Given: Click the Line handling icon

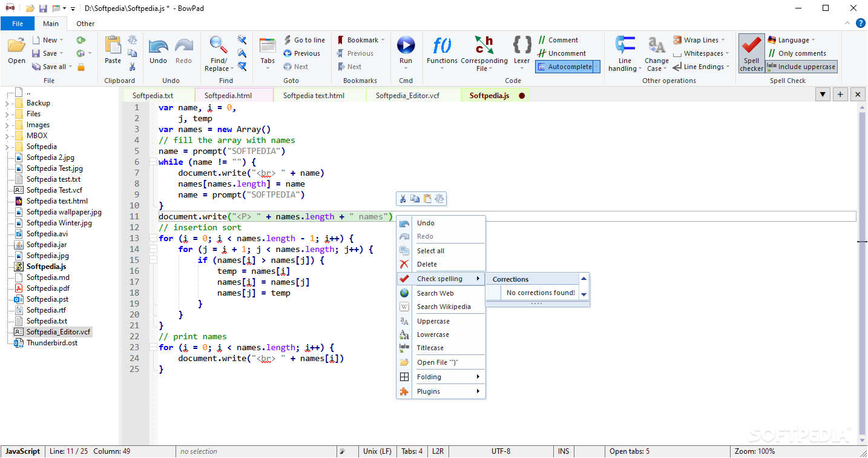Looking at the screenshot, I should [625, 45].
